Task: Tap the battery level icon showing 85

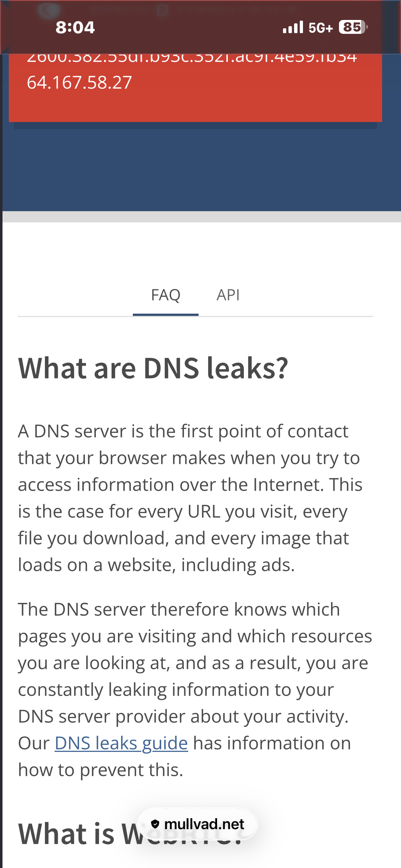Action: pyautogui.click(x=353, y=27)
